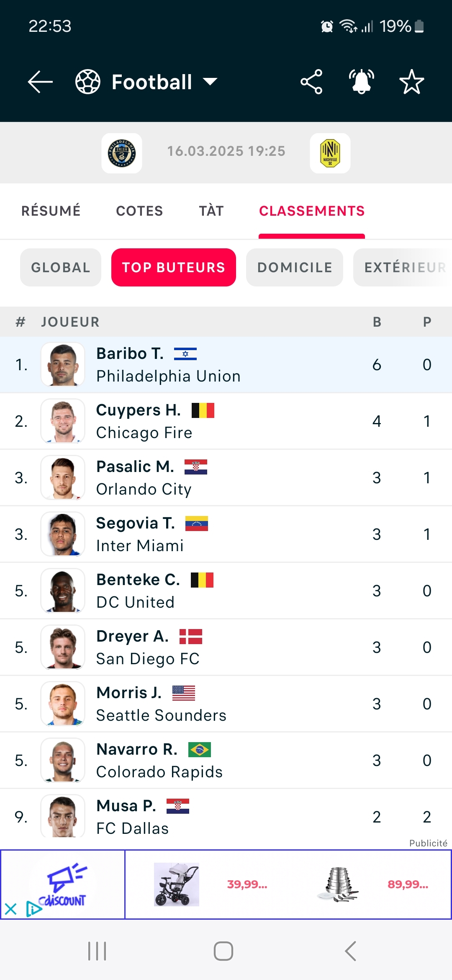Open Android recent apps button
This screenshot has height=980, width=452.
[97, 951]
